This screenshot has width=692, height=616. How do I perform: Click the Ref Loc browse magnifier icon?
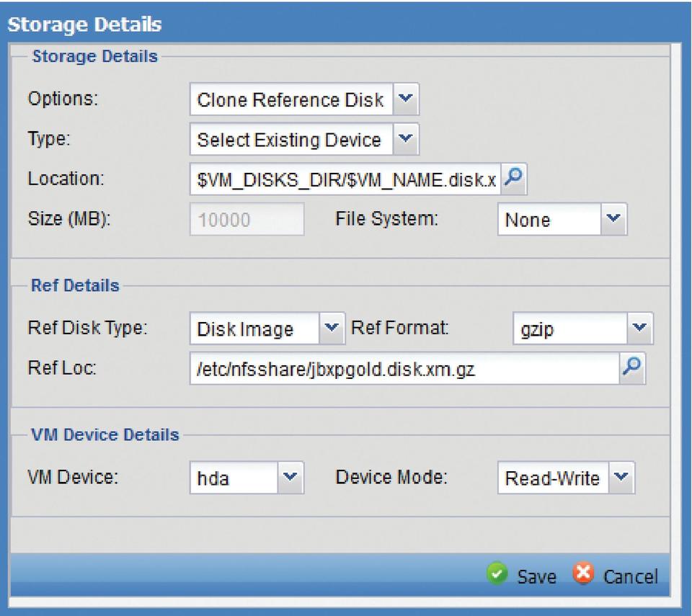(631, 367)
